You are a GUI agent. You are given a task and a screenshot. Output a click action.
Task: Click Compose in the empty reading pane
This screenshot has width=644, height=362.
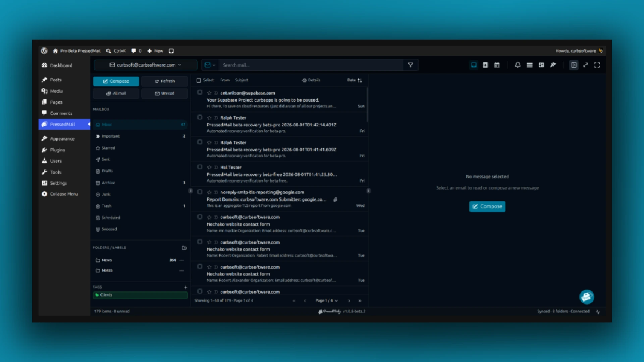coord(487,206)
